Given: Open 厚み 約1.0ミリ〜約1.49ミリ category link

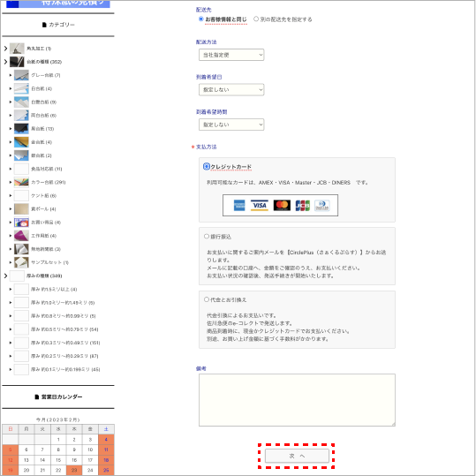Looking at the screenshot, I should (x=63, y=303).
